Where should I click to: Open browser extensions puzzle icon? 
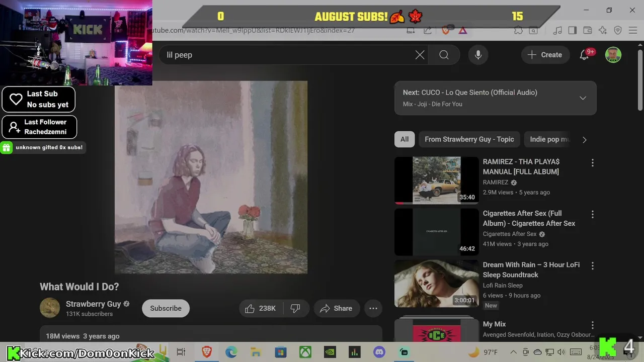tap(518, 30)
